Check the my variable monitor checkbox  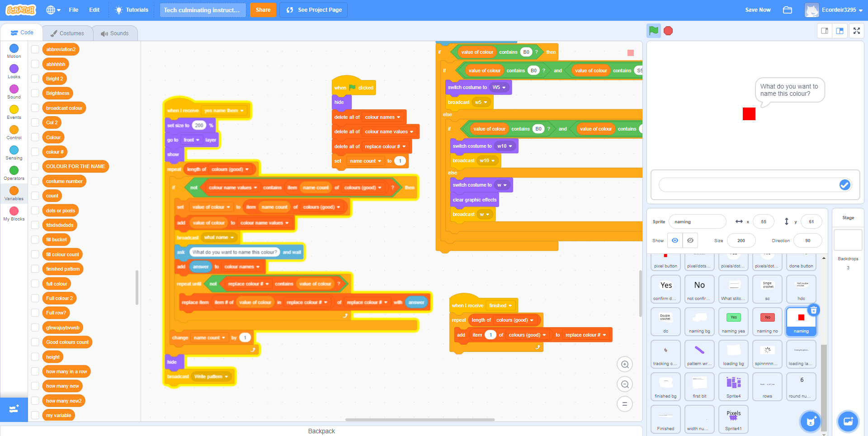coord(35,415)
